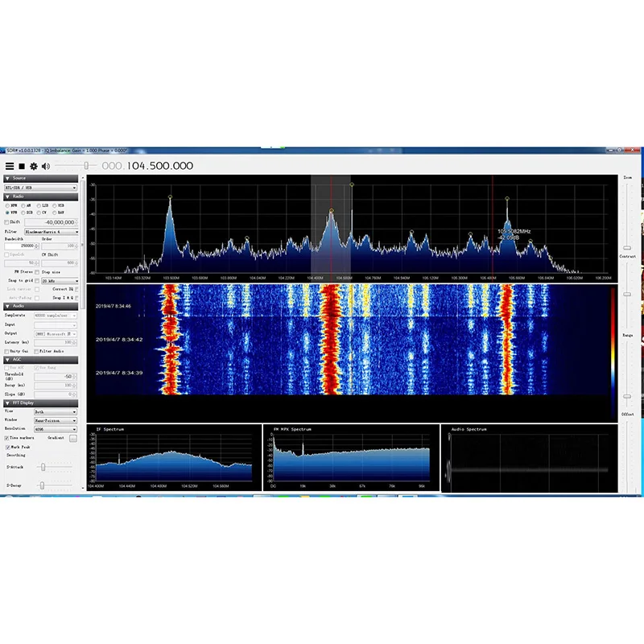Open the Gradient editor button
The width and height of the screenshot is (644, 644).
[73, 439]
